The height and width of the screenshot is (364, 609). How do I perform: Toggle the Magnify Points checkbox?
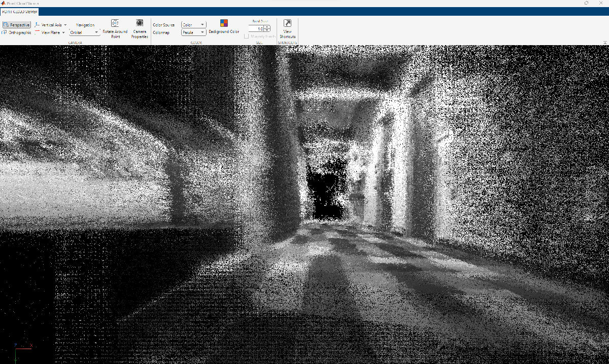pos(247,37)
